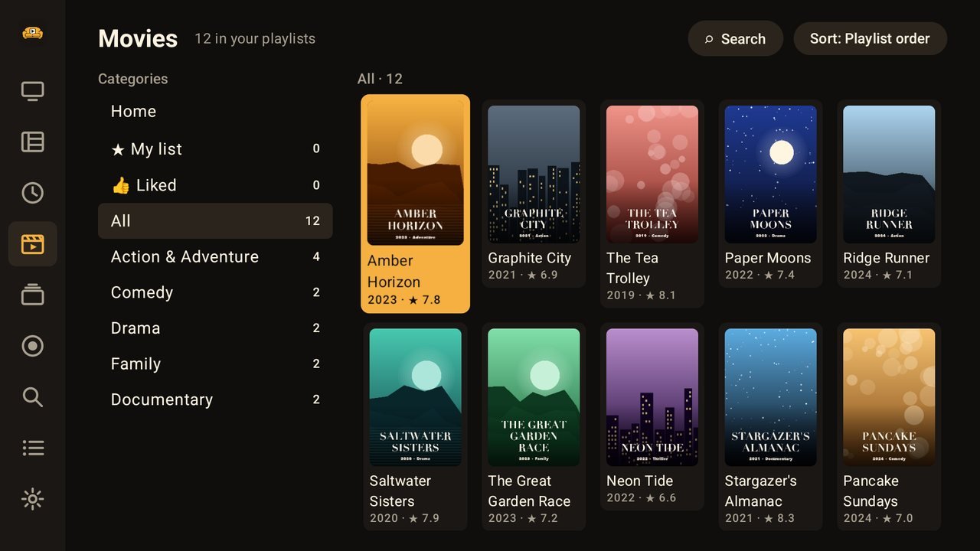Open the Graphite City poster
Screen dimensions: 980x551
534,174
